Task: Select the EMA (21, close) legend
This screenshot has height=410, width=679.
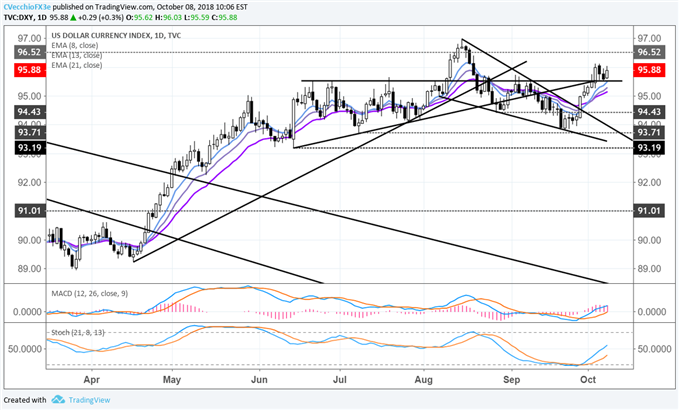Action: click(x=77, y=65)
